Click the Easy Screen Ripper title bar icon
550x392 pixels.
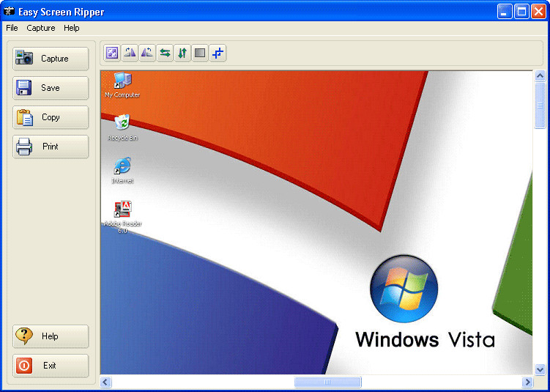pos(9,12)
